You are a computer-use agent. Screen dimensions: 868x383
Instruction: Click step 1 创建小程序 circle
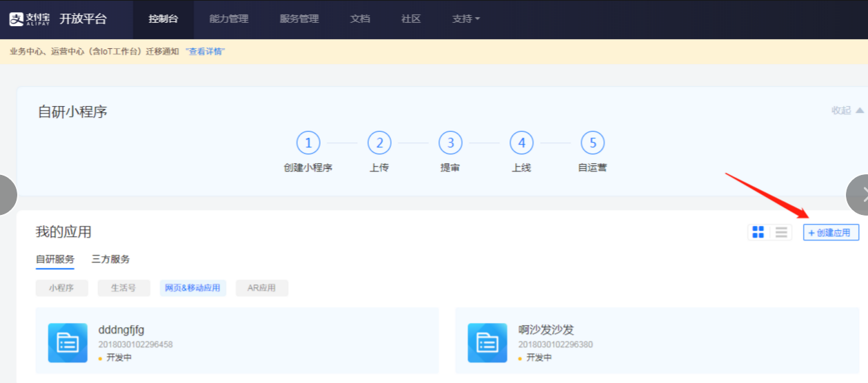tap(308, 143)
